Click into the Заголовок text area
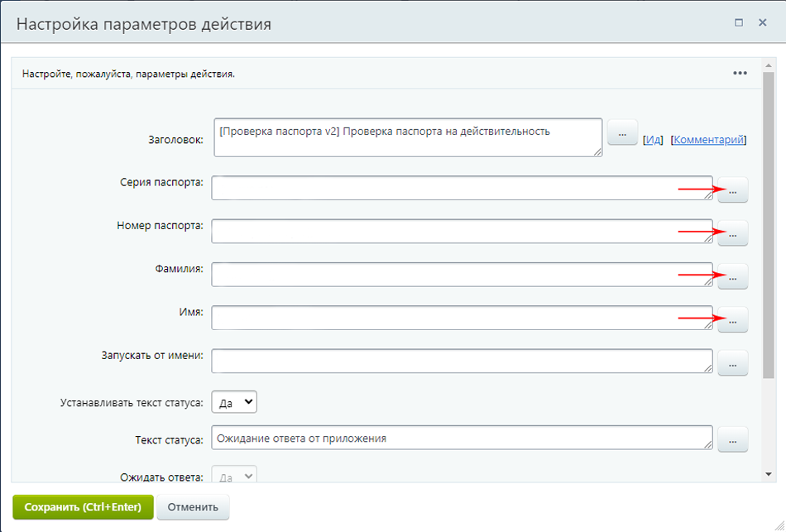Image resolution: width=786 pixels, height=532 pixels. [x=407, y=137]
